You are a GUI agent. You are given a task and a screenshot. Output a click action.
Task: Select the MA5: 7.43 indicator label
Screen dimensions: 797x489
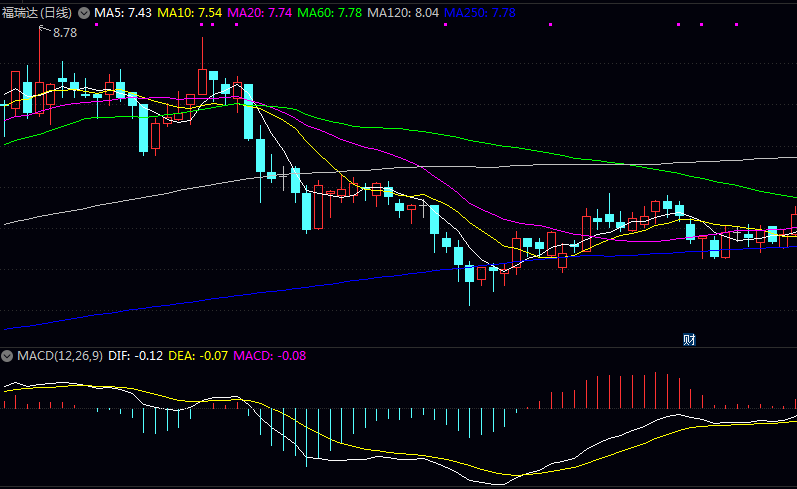tap(123, 13)
